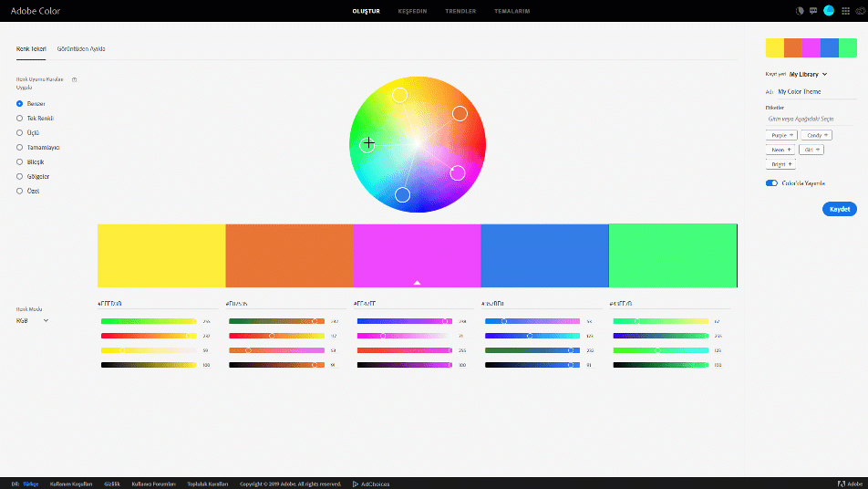868x489 pixels.
Task: Click the My Color Theme name field
Action: click(x=817, y=92)
